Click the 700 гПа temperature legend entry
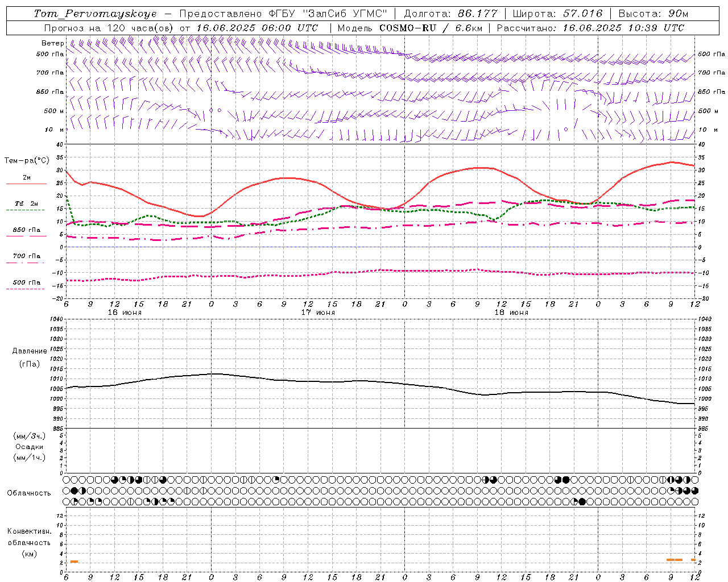Viewport: 728px width, 582px height. pyautogui.click(x=27, y=256)
